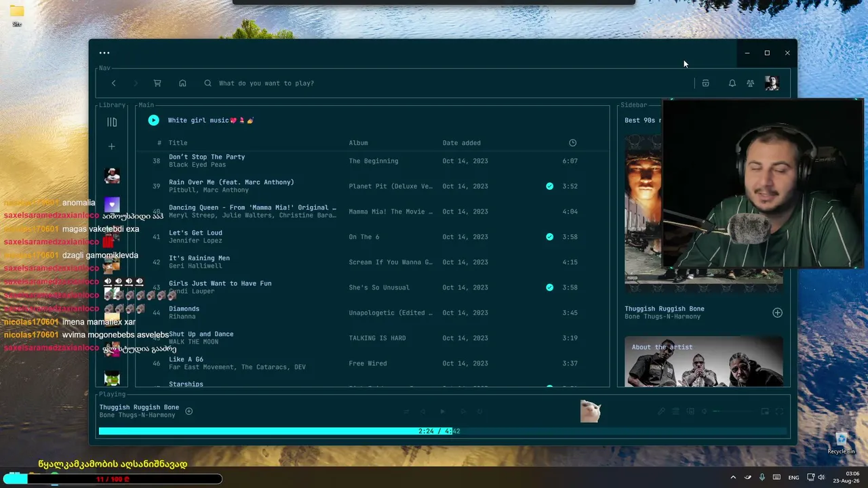Select track 'Diamonds'
This screenshot has height=488, width=868.
184,309
